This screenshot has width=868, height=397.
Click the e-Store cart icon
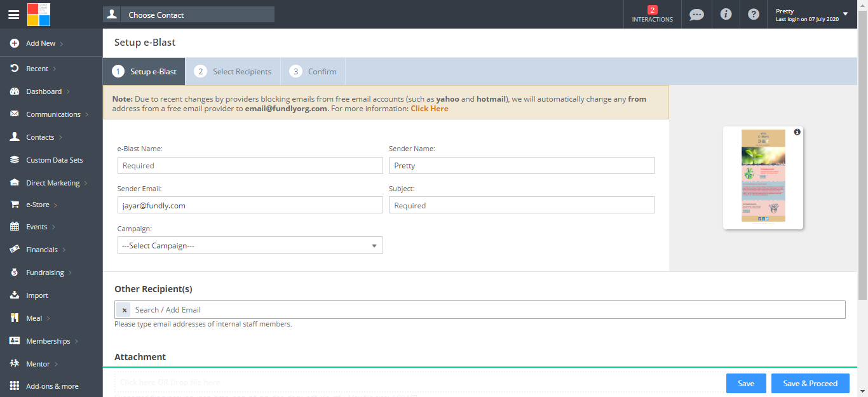[14, 205]
